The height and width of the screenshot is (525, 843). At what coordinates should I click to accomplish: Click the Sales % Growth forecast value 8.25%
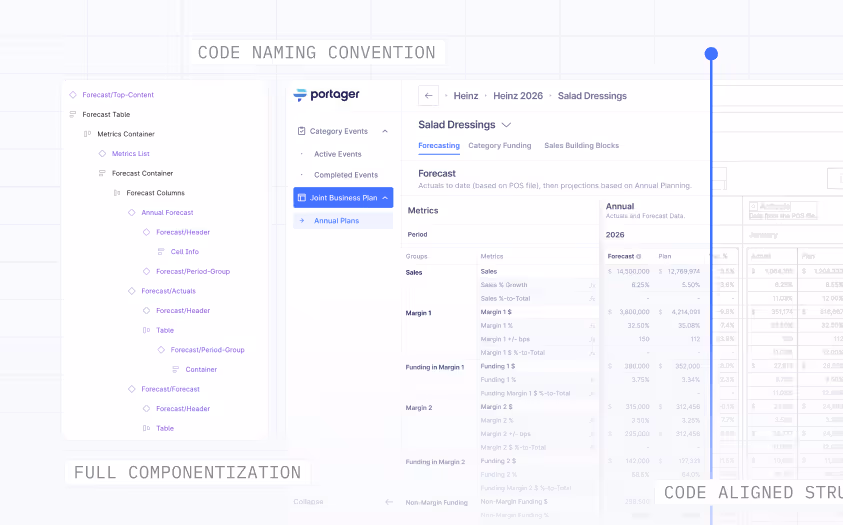640,285
